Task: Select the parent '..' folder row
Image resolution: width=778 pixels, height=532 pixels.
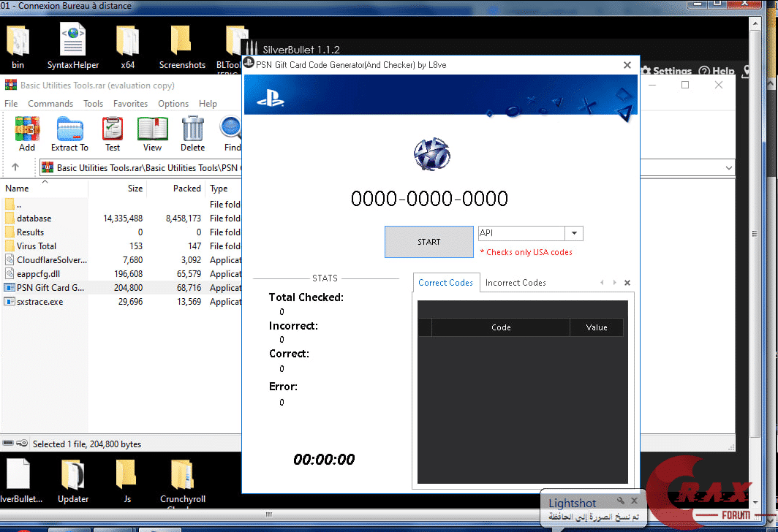Action: click(121, 205)
